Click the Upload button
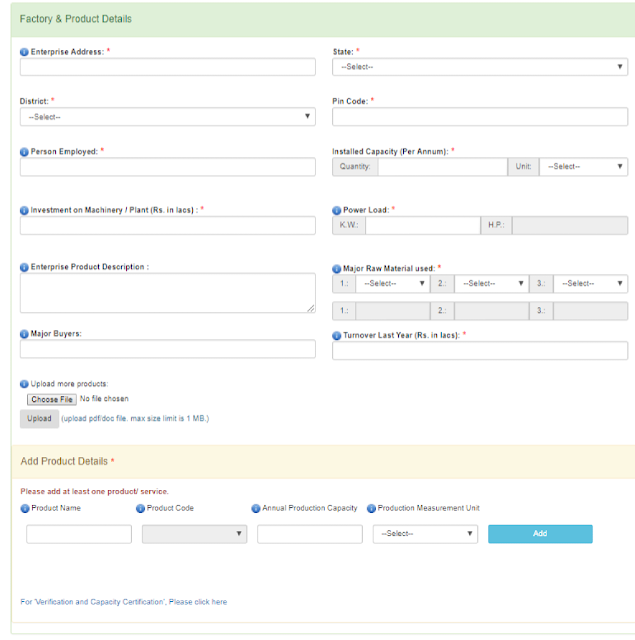The image size is (635, 640). click(39, 419)
